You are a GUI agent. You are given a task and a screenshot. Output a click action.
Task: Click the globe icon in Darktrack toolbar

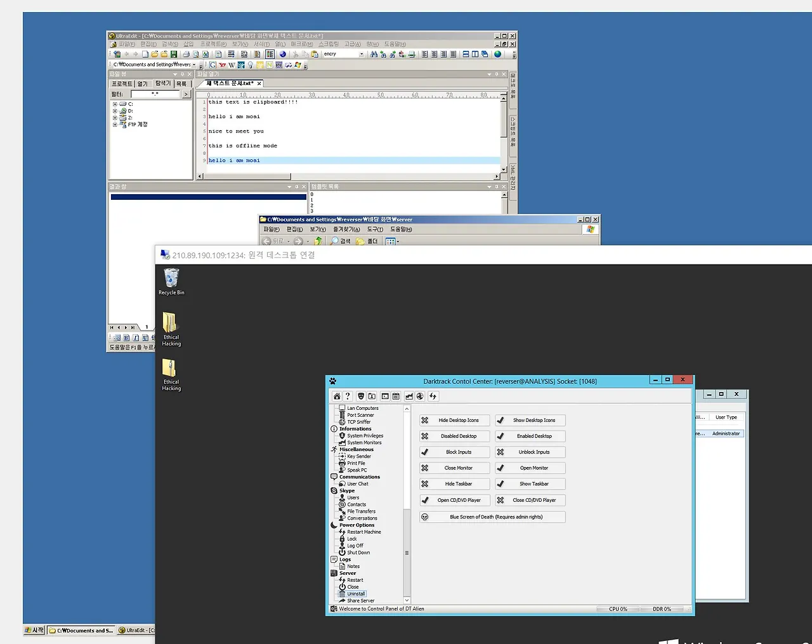coord(420,397)
